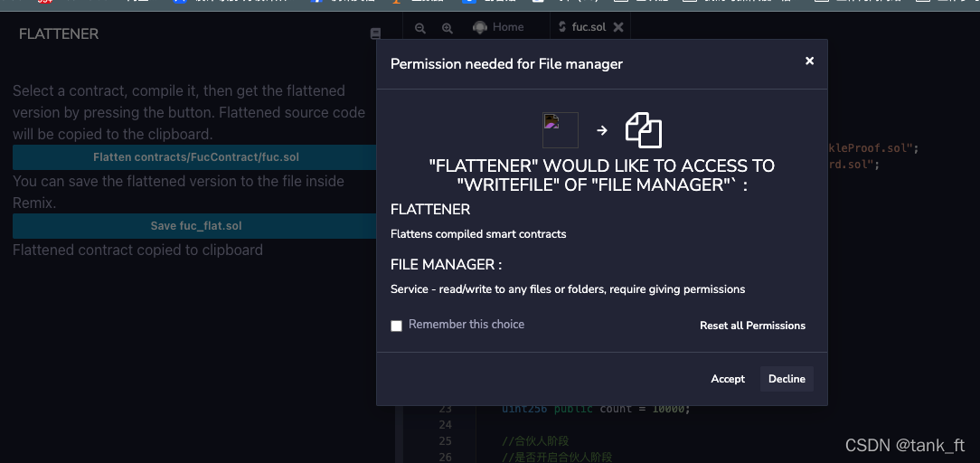Switch to the Home tab
The height and width of the screenshot is (463, 980).
(498, 27)
